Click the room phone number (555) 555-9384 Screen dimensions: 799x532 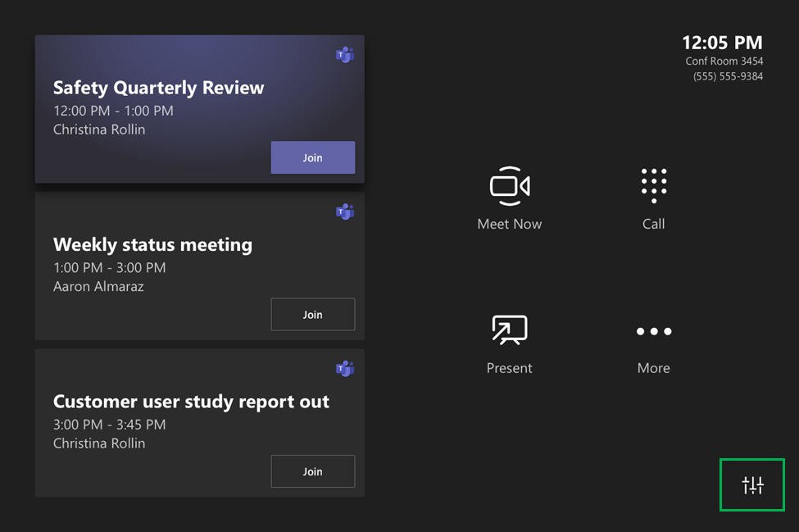728,76
